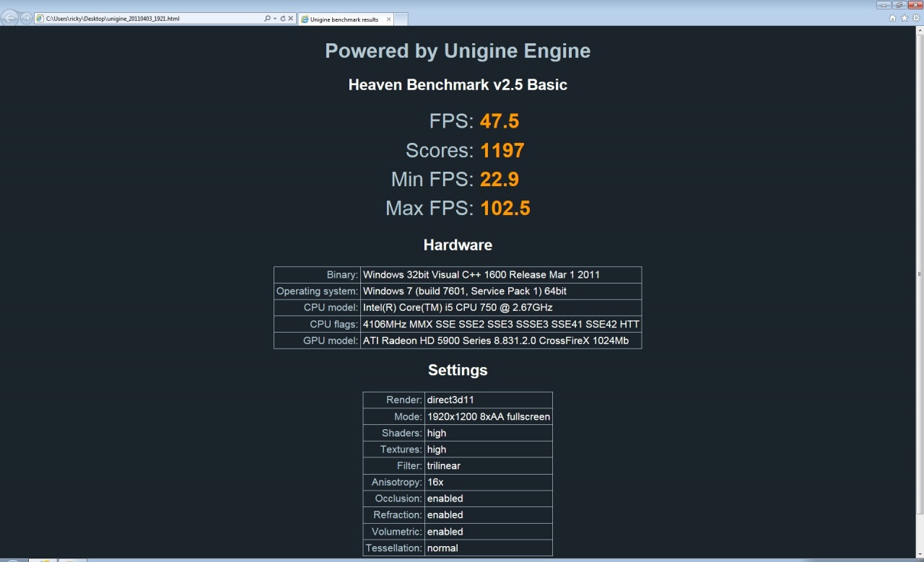Viewport: 924px width, 562px height.
Task: Close the Internet Explorer window
Action: [915, 5]
